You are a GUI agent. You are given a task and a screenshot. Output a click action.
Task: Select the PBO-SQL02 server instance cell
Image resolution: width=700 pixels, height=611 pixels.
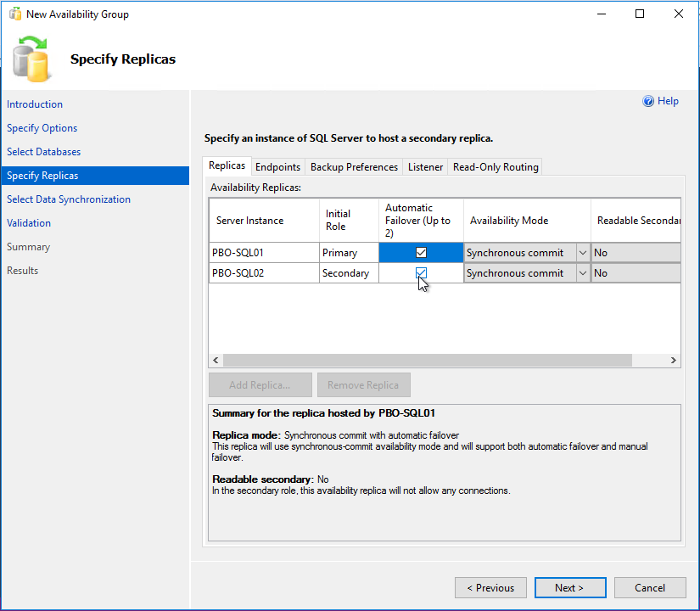click(x=263, y=273)
